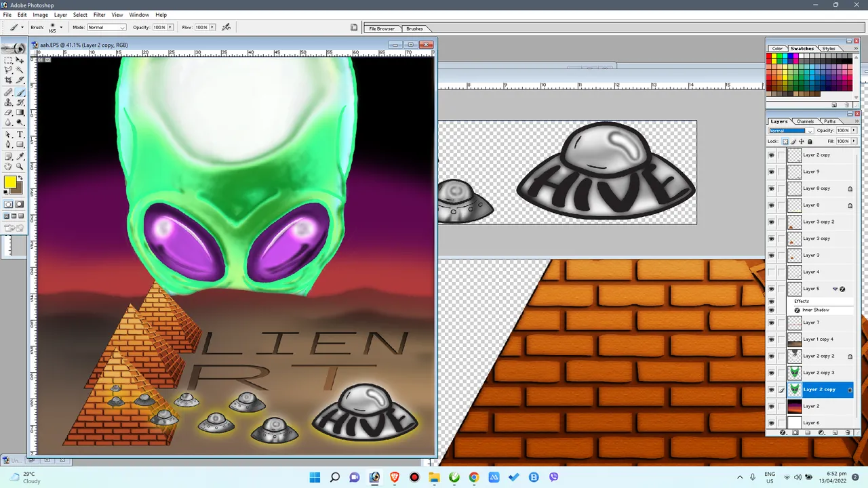This screenshot has width=868, height=488.
Task: Open layer Fill slider arrow
Action: pyautogui.click(x=854, y=142)
